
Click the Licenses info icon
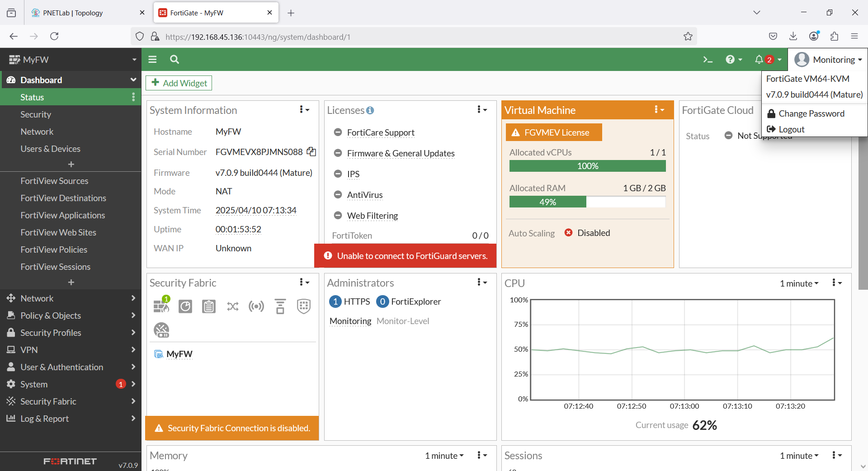[370, 110]
